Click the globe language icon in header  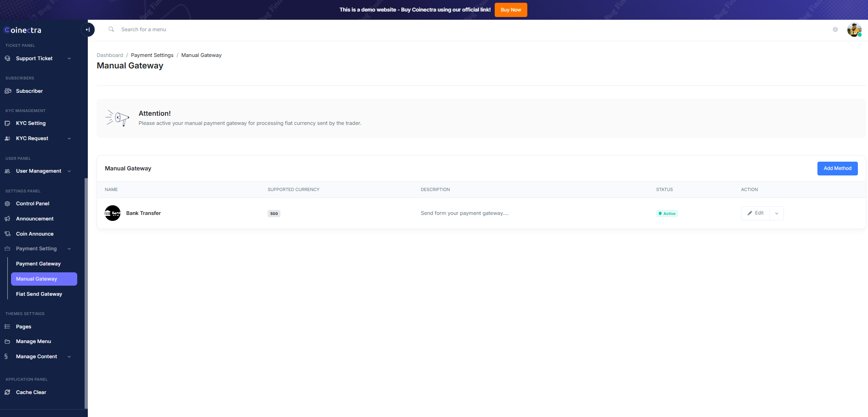[x=835, y=29]
